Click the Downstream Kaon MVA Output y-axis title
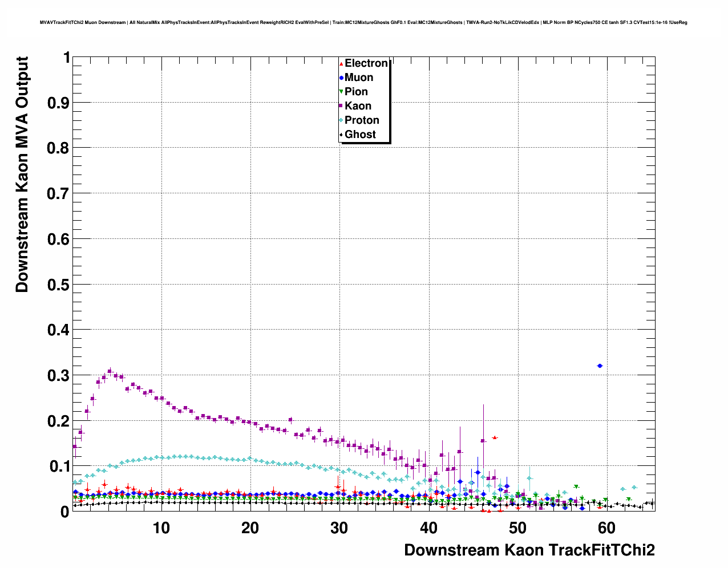This screenshot has width=728, height=568. pos(22,175)
